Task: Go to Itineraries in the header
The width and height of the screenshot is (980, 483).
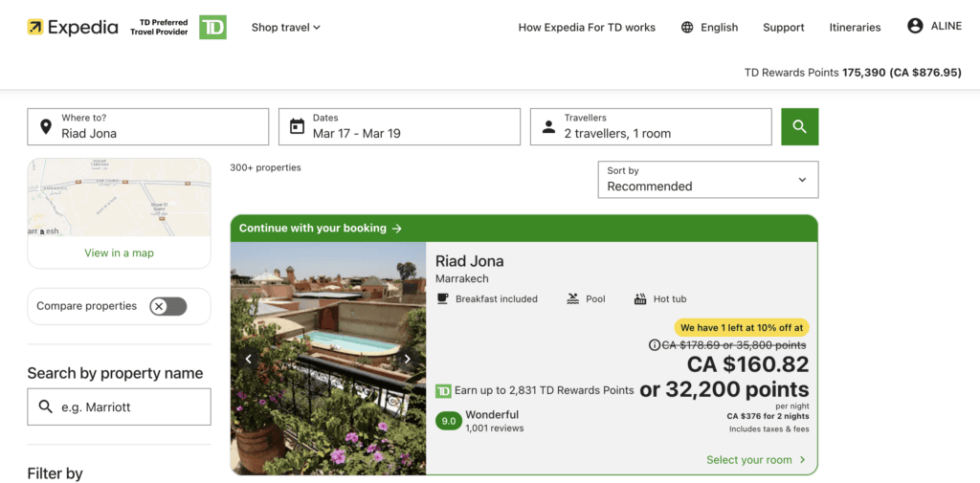Action: 855,28
